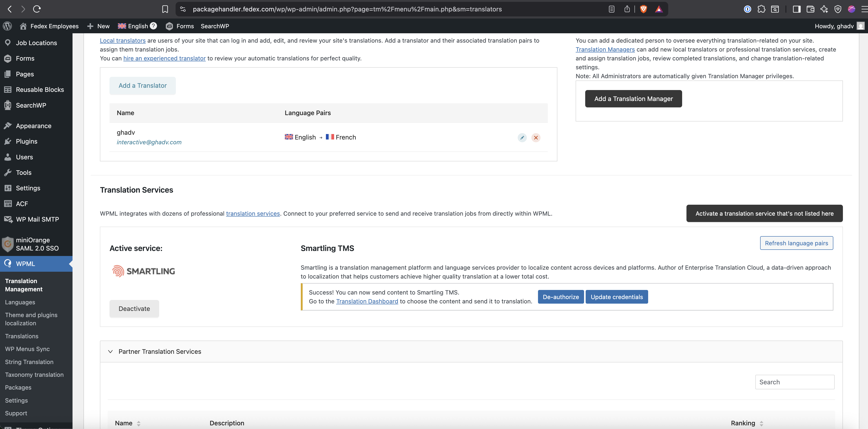Open the Translation Dashboard link
The width and height of the screenshot is (868, 429).
pos(367,301)
